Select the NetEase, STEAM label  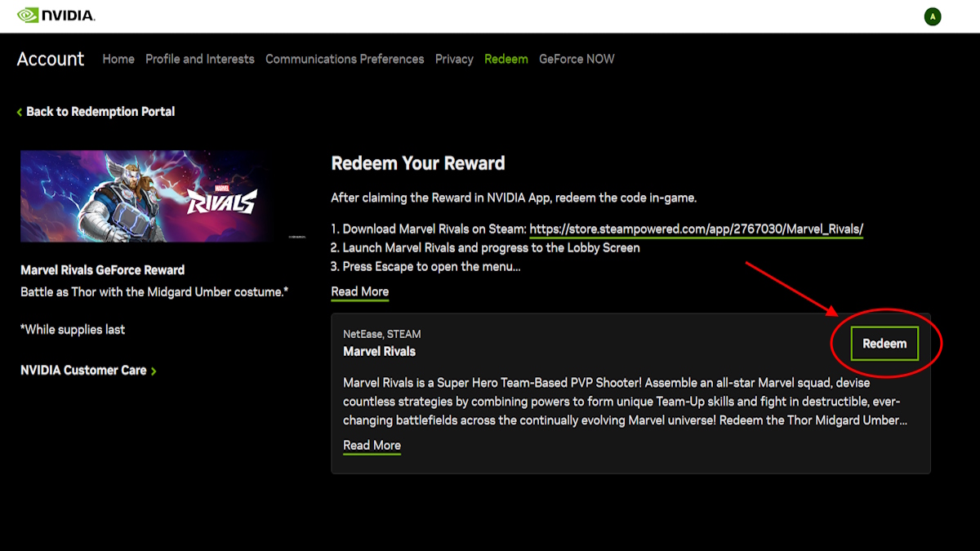pos(381,334)
